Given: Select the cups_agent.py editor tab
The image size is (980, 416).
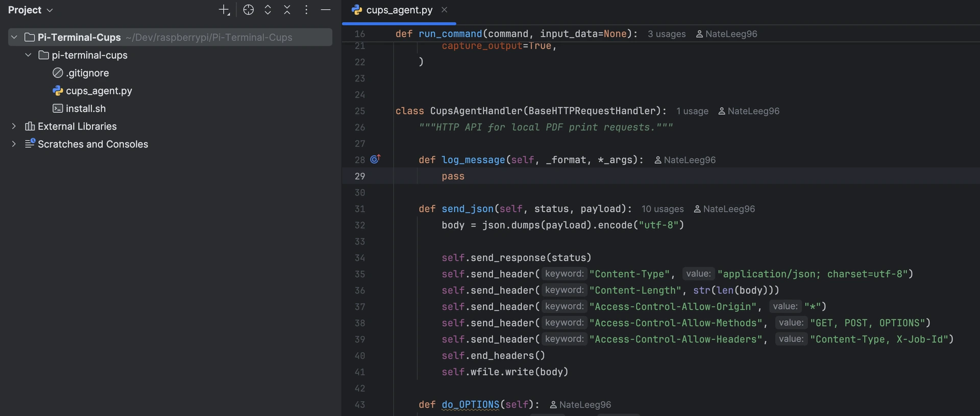Looking at the screenshot, I should point(399,10).
